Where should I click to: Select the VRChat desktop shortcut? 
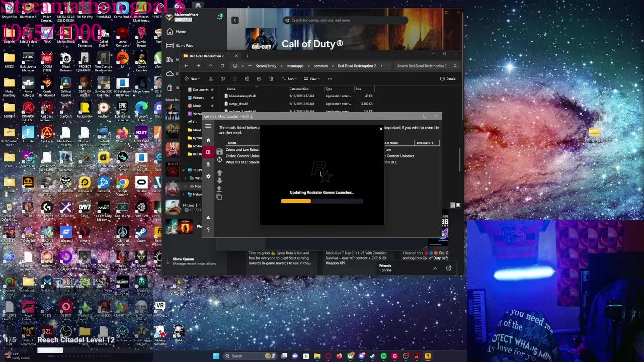(x=160, y=309)
